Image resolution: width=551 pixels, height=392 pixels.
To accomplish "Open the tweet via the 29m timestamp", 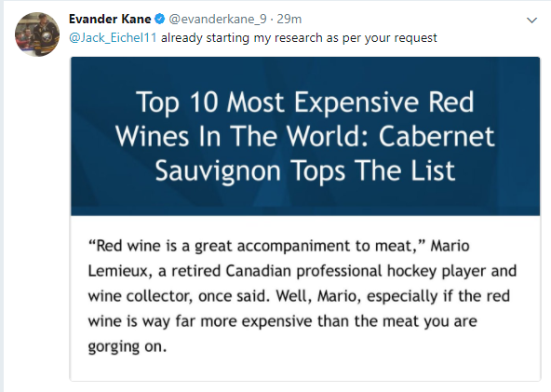I will pyautogui.click(x=289, y=19).
